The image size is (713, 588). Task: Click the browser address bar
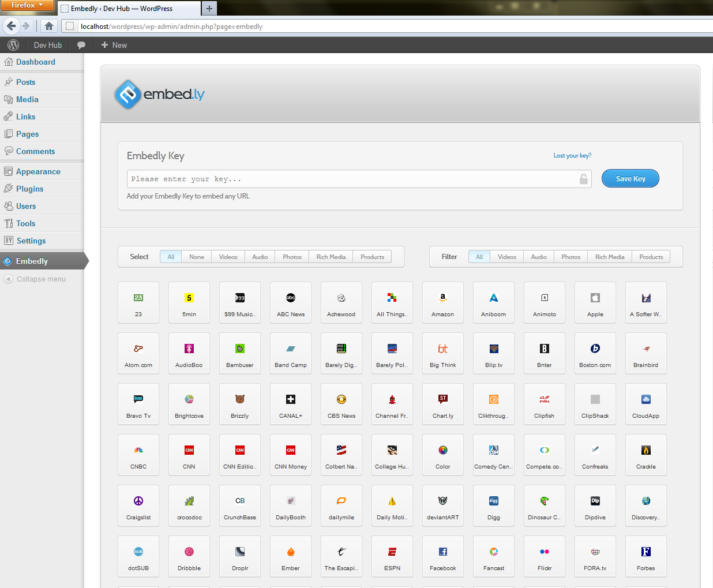coord(386,26)
